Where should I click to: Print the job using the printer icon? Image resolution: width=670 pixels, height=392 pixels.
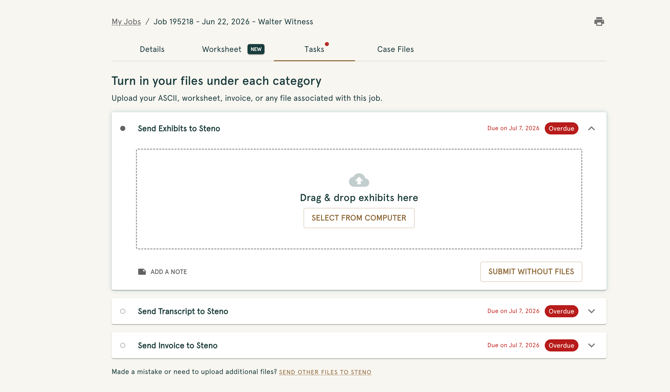599,21
